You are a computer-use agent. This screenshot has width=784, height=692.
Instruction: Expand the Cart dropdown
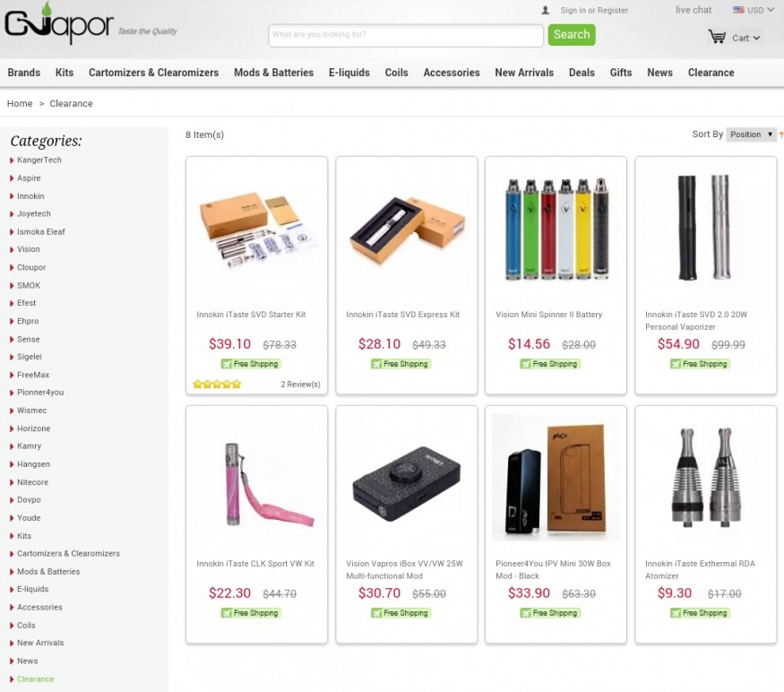tap(746, 38)
